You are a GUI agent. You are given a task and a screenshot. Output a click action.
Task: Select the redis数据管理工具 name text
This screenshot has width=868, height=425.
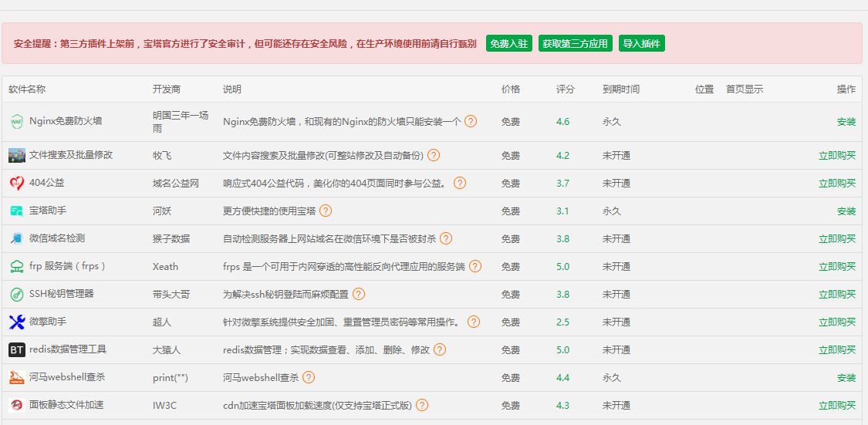pyautogui.click(x=68, y=349)
